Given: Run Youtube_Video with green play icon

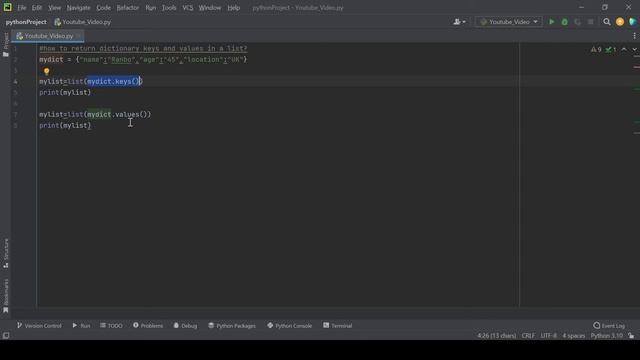Looking at the screenshot, I should coord(551,22).
